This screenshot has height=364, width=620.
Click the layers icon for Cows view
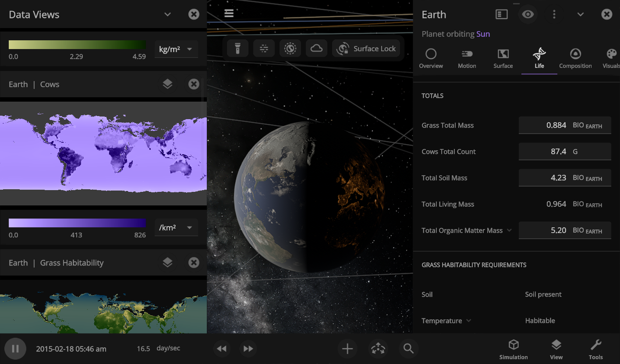[x=167, y=84]
